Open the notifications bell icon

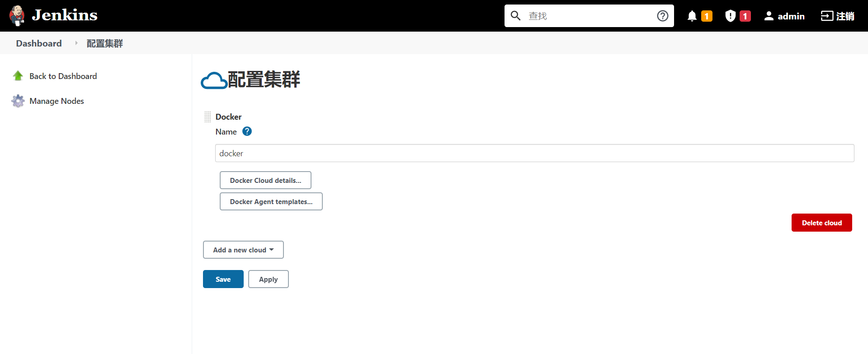692,16
